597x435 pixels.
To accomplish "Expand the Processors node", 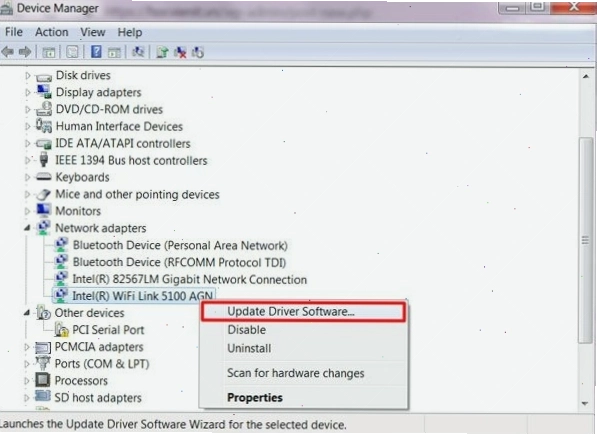I will tap(27, 381).
